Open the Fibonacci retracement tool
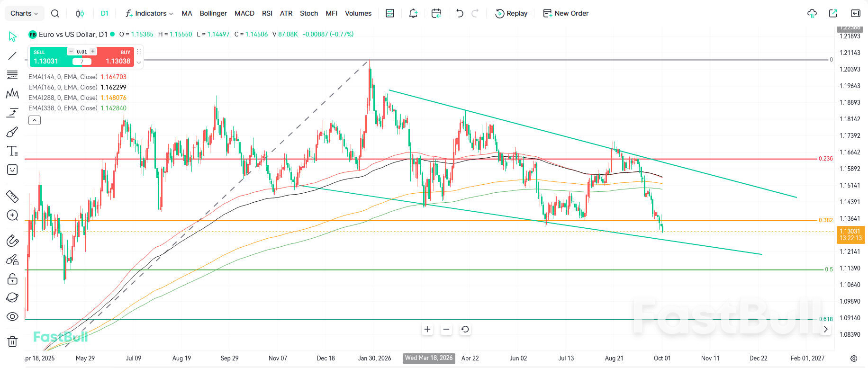Screen dimensions: 868x368 (x=12, y=75)
